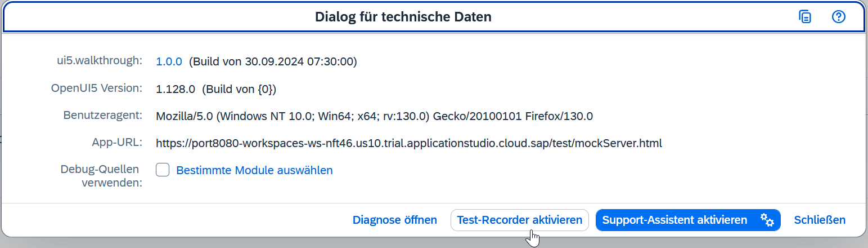Screen dimensions: 868x248
Task: Open Support-Assistent settings gears icon
Action: 767,220
